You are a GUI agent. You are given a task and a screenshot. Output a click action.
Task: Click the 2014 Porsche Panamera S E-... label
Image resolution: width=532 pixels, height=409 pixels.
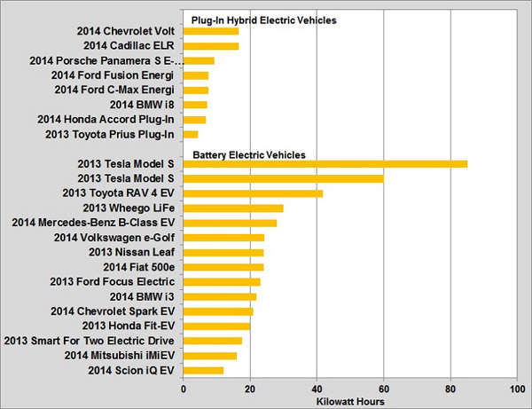click(x=107, y=60)
